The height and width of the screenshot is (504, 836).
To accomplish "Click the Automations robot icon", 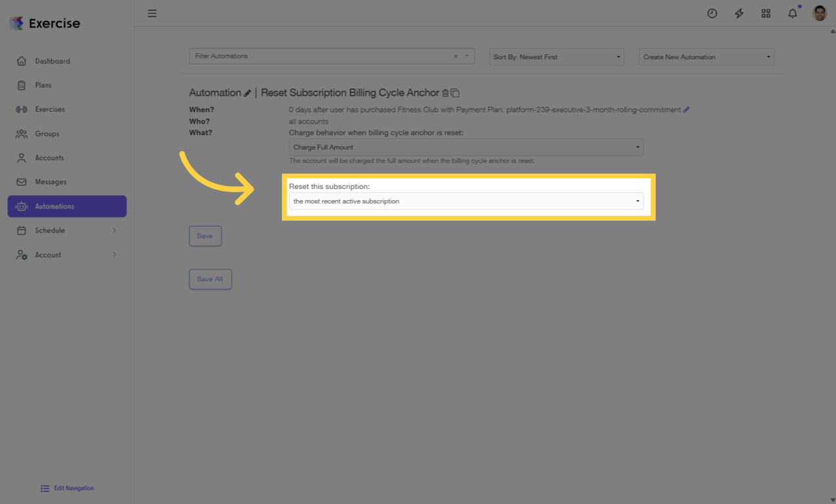I will click(22, 206).
